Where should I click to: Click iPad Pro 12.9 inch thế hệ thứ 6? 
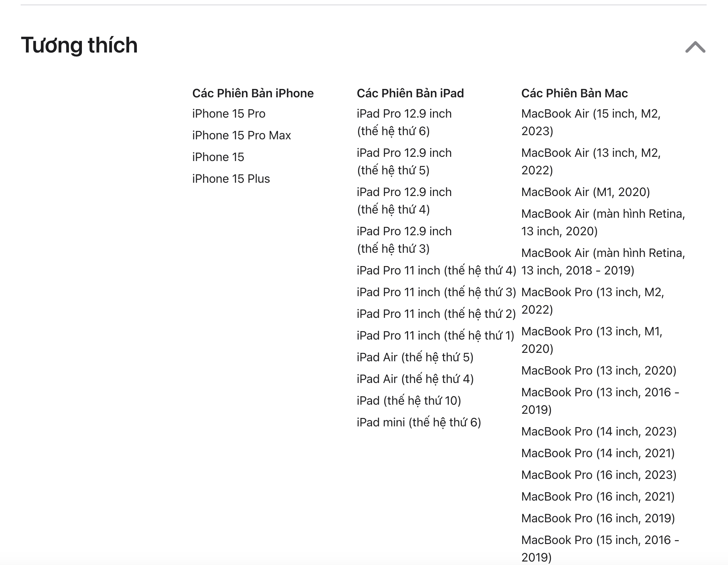click(x=404, y=122)
